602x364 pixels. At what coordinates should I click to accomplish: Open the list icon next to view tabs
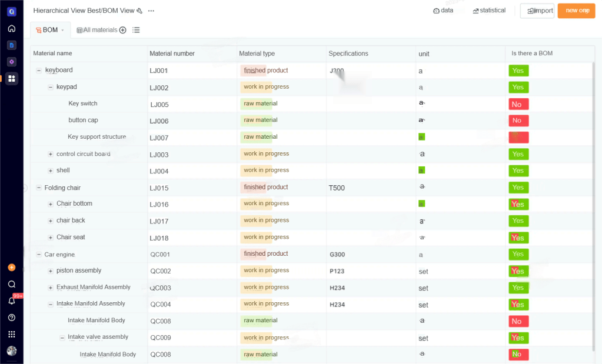[136, 30]
